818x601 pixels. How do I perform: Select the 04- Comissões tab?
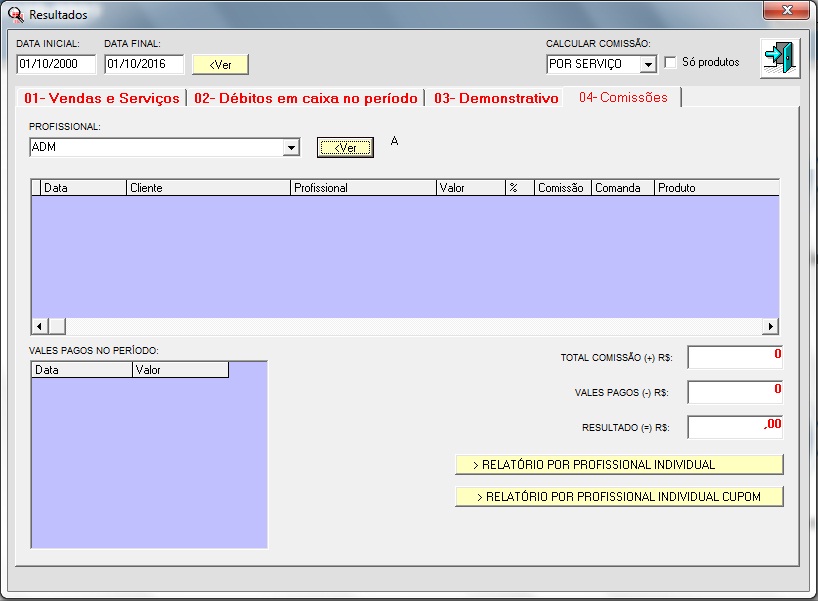[622, 97]
